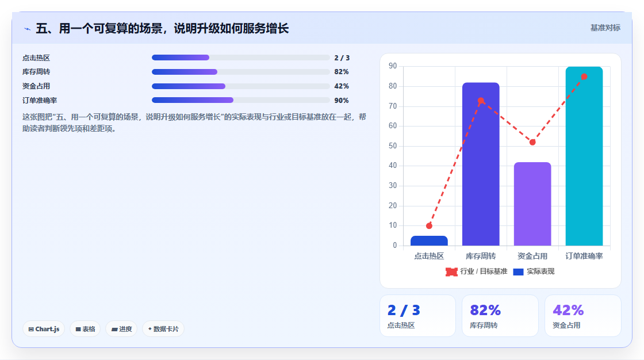
Task: Click the 82% value beside progress bar
Action: [x=342, y=72]
